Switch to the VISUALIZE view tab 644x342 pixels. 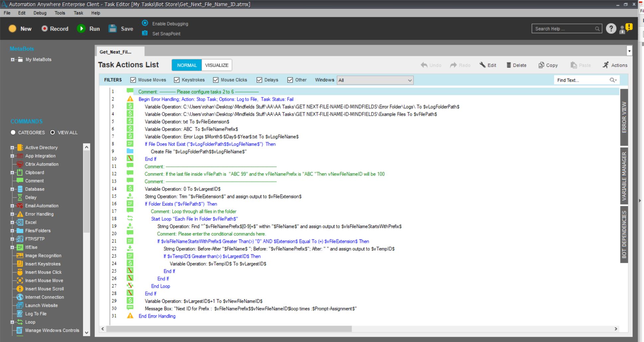217,65
